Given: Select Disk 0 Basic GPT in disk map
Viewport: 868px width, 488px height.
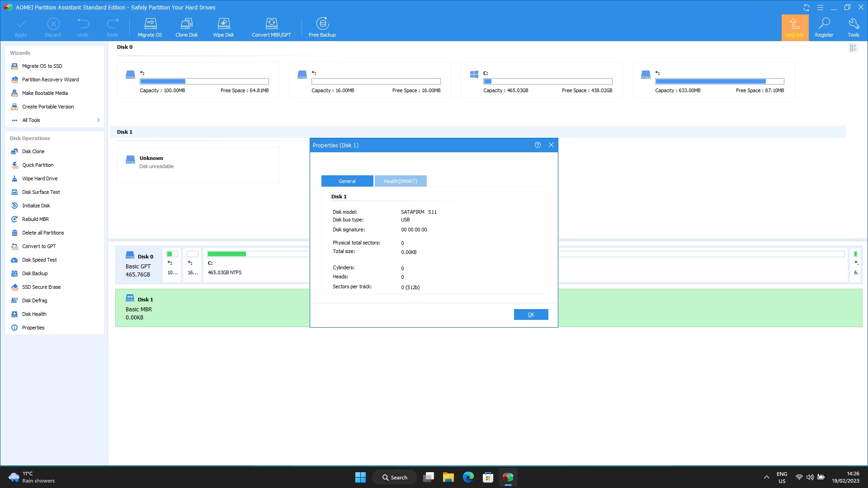Looking at the screenshot, I should click(x=139, y=265).
